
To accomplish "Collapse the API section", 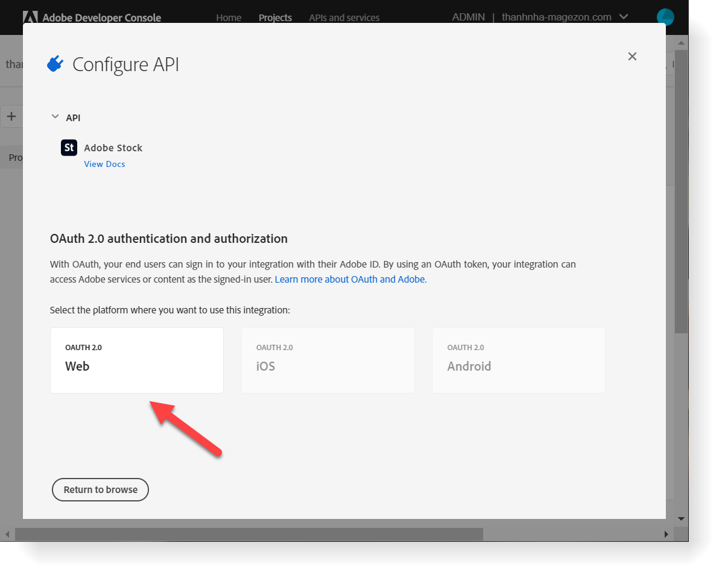I will click(x=55, y=117).
